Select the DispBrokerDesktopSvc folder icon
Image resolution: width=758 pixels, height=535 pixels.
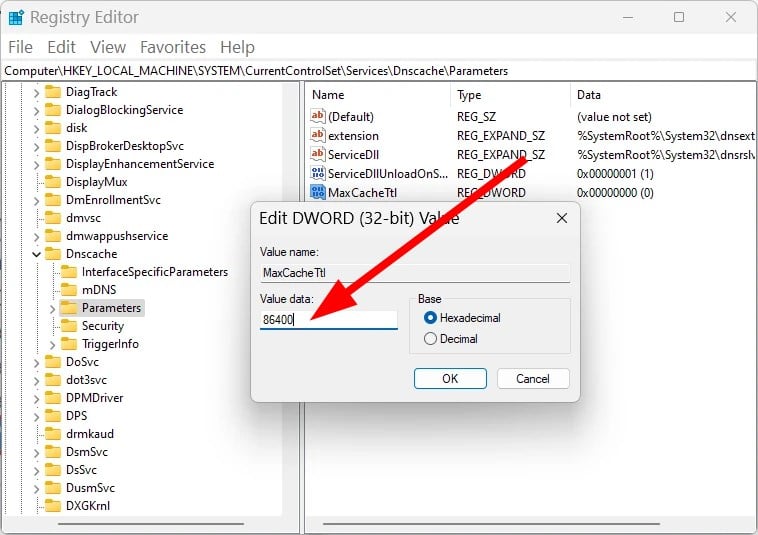coord(53,145)
